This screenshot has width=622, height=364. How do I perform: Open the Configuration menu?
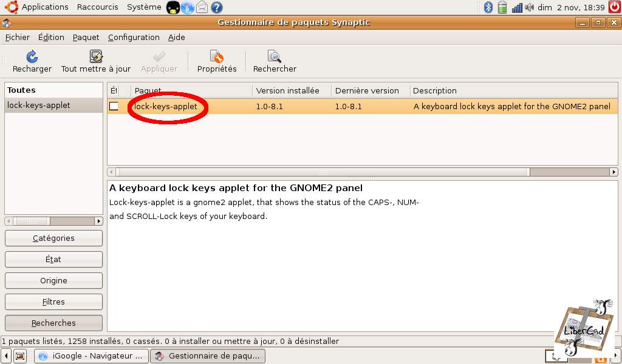pyautogui.click(x=134, y=37)
